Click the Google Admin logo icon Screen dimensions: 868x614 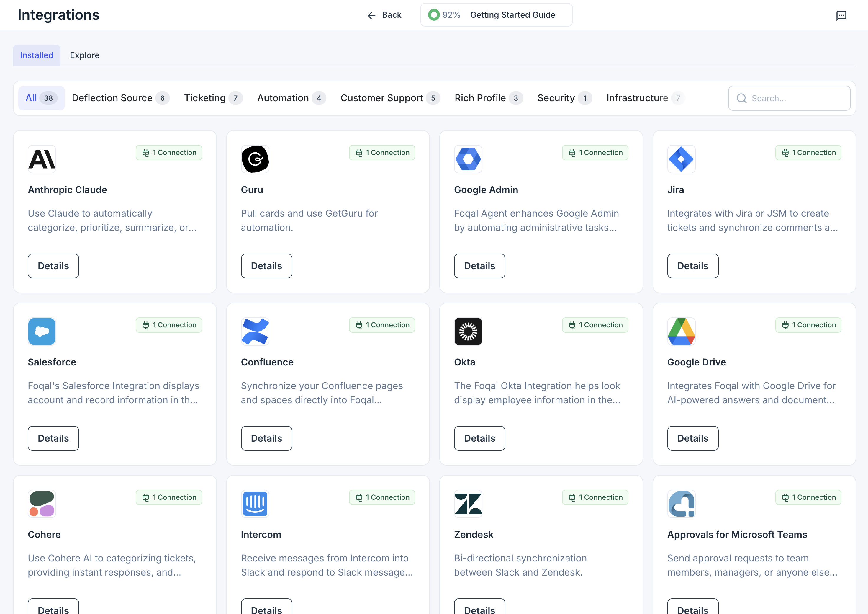click(468, 159)
